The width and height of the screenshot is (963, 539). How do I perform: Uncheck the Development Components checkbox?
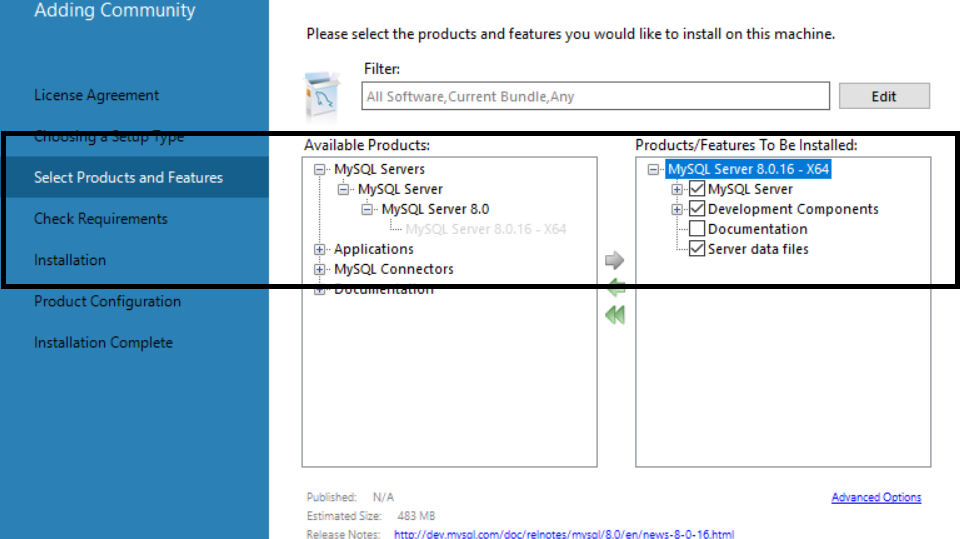point(696,209)
